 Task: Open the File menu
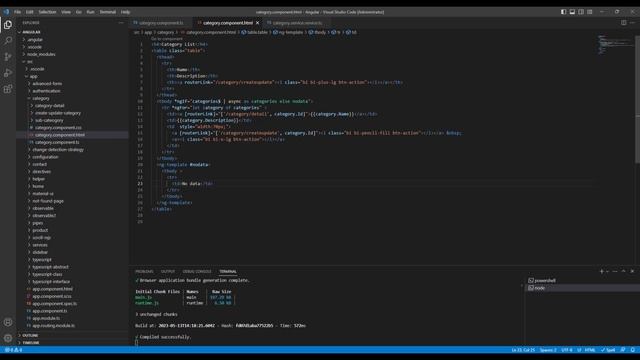(x=18, y=12)
